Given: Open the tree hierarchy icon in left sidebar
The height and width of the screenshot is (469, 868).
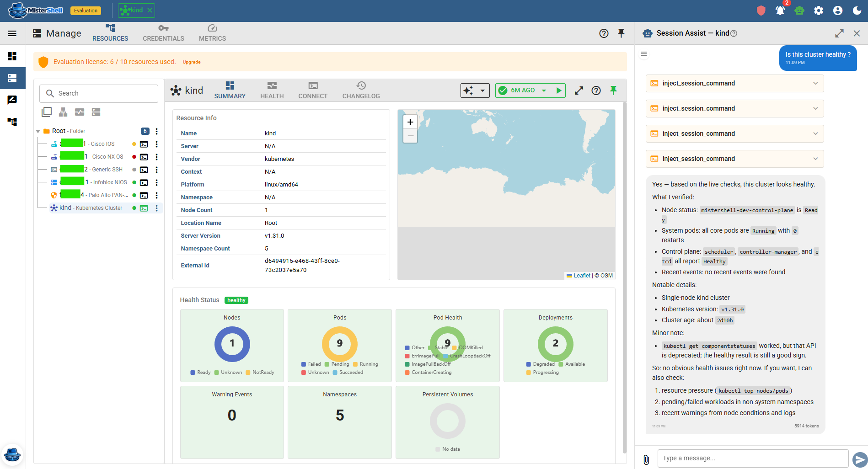Looking at the screenshot, I should pyautogui.click(x=12, y=122).
